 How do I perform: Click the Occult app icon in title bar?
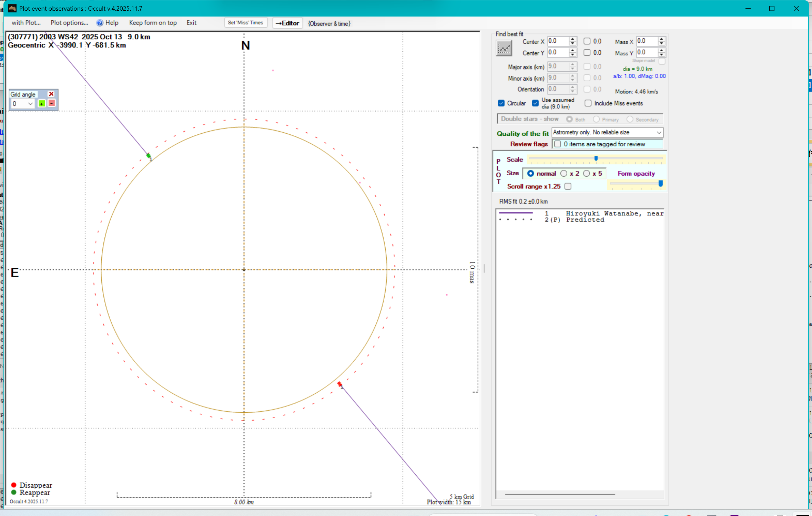12,8
